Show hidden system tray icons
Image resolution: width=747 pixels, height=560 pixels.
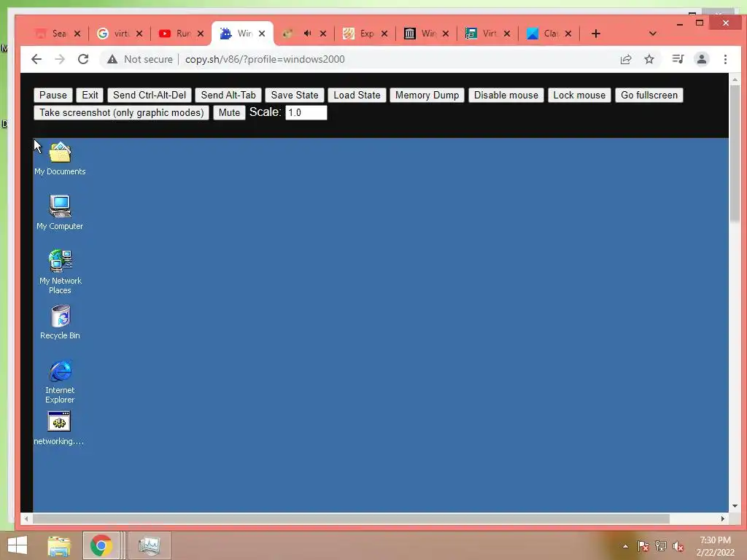click(625, 546)
